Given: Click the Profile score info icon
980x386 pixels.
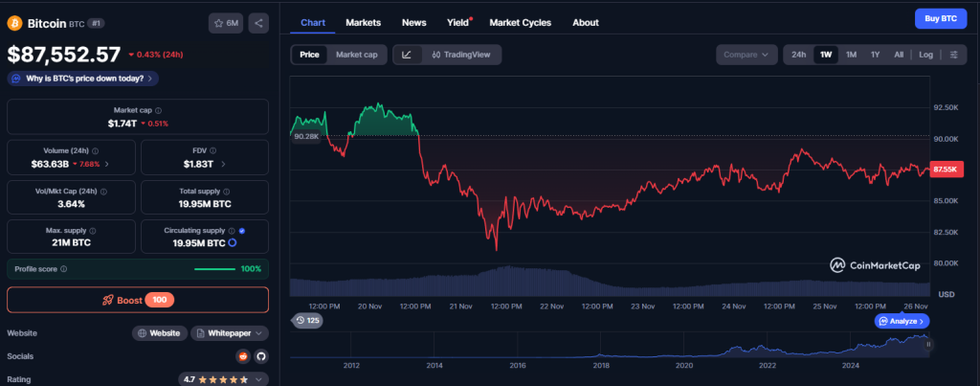Looking at the screenshot, I should click(64, 269).
